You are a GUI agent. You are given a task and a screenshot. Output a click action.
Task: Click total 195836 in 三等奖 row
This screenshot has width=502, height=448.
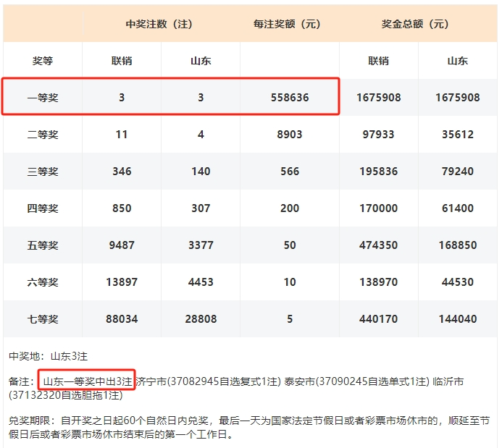(378, 172)
